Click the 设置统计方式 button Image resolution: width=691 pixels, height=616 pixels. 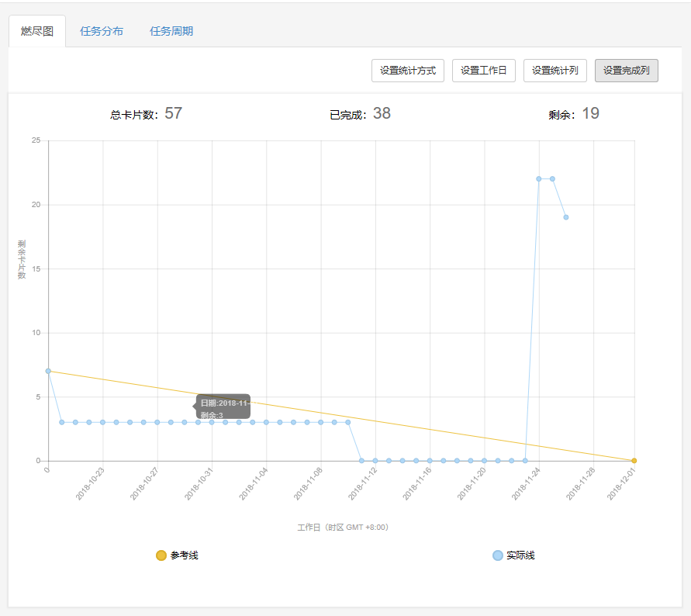pyautogui.click(x=408, y=71)
